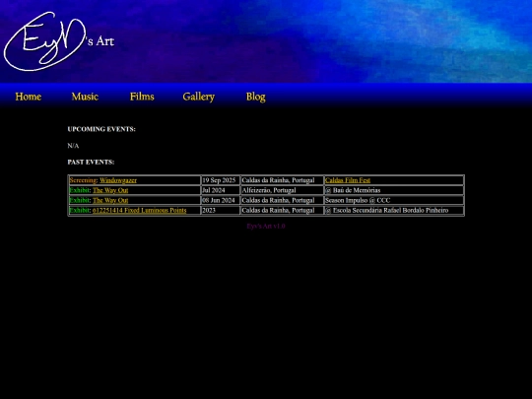Go to the Music page
This screenshot has height=399, width=532.
(85, 97)
